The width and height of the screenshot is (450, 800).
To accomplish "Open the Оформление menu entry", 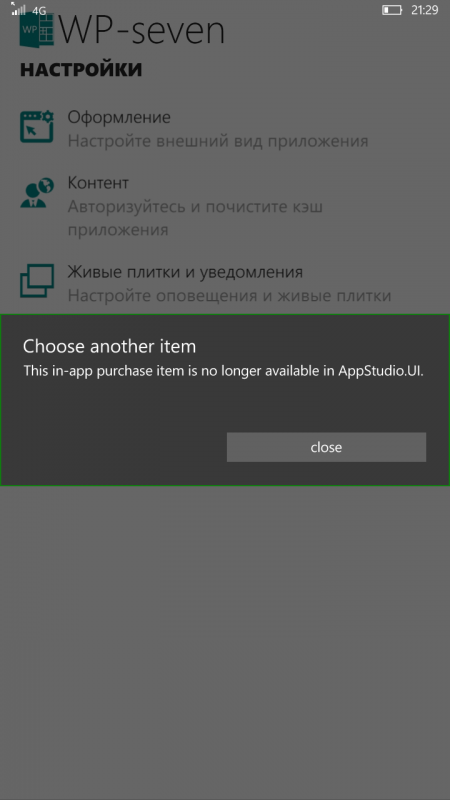I will [218, 128].
